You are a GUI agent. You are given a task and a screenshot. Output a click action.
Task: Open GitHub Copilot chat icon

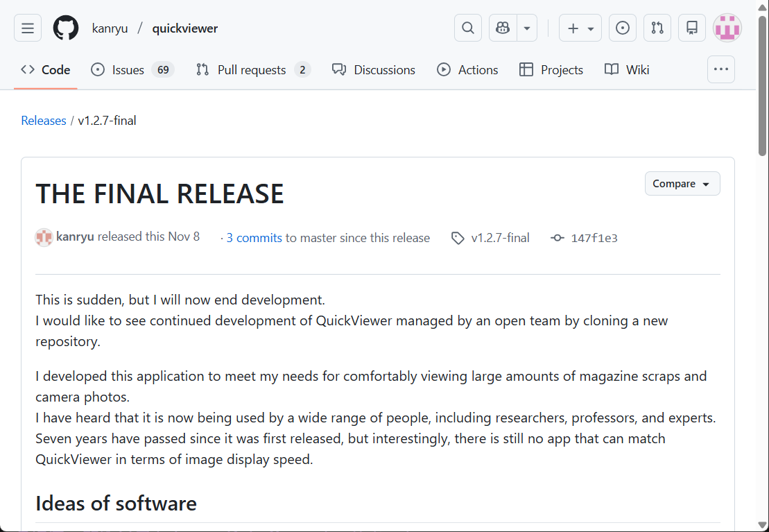click(501, 28)
